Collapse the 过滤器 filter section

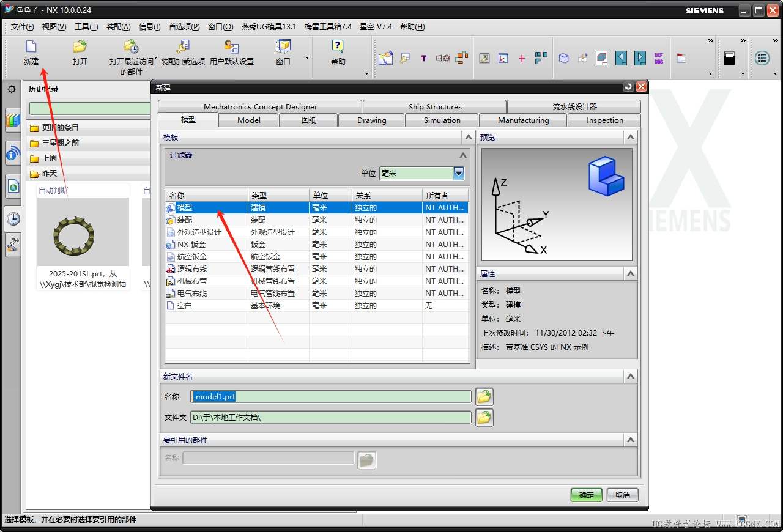[x=463, y=155]
